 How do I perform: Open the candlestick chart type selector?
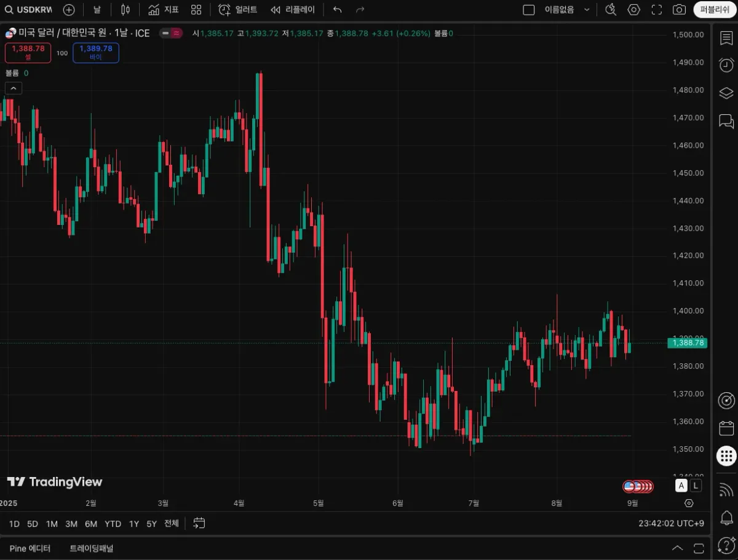coord(125,10)
